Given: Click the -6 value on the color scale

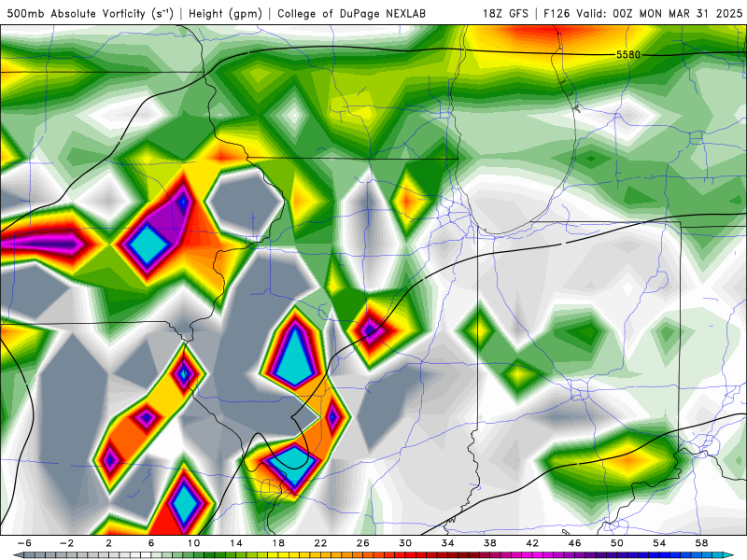Looking at the screenshot, I should 24,543.
